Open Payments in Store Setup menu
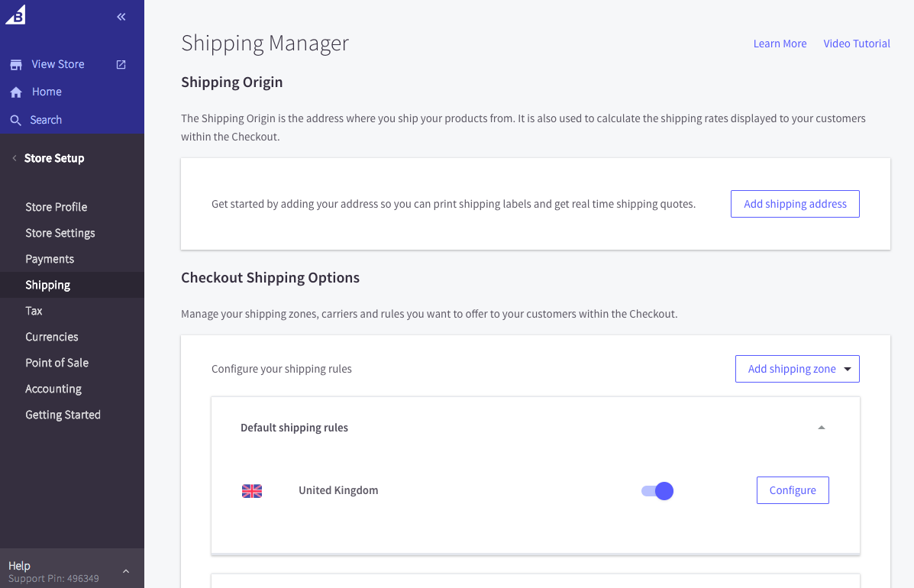This screenshot has height=588, width=914. 50,259
